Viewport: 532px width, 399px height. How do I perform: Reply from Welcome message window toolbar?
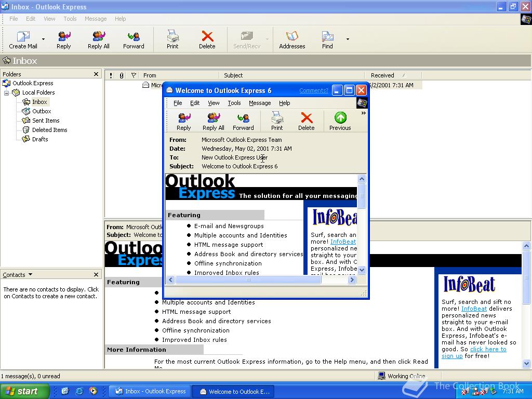point(184,122)
